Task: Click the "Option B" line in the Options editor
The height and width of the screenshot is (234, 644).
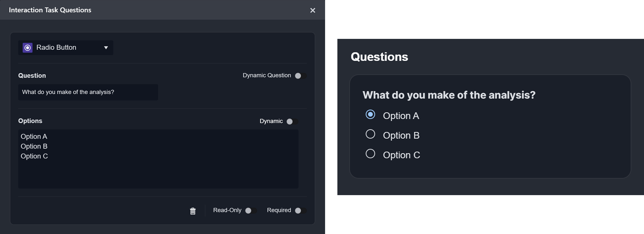Action: (34, 146)
